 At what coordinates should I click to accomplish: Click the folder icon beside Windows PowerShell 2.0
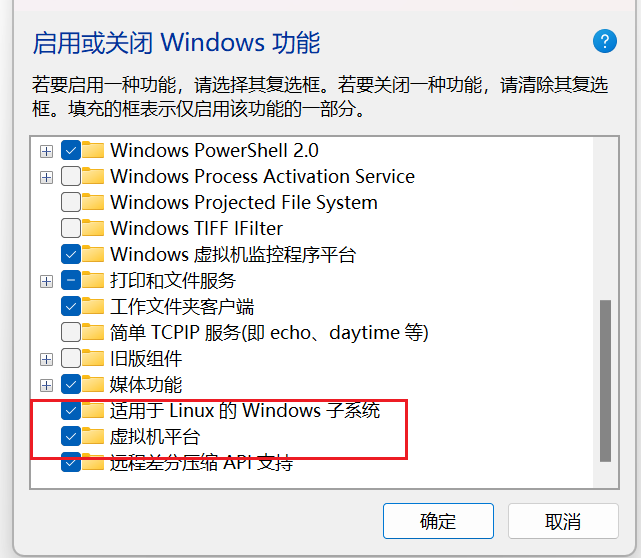[94, 150]
